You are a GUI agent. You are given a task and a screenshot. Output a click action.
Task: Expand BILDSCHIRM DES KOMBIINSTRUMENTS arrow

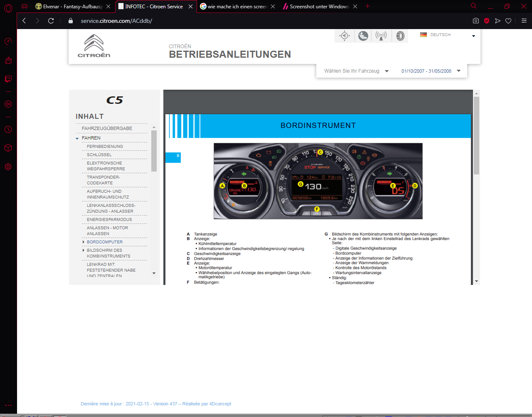(x=84, y=250)
